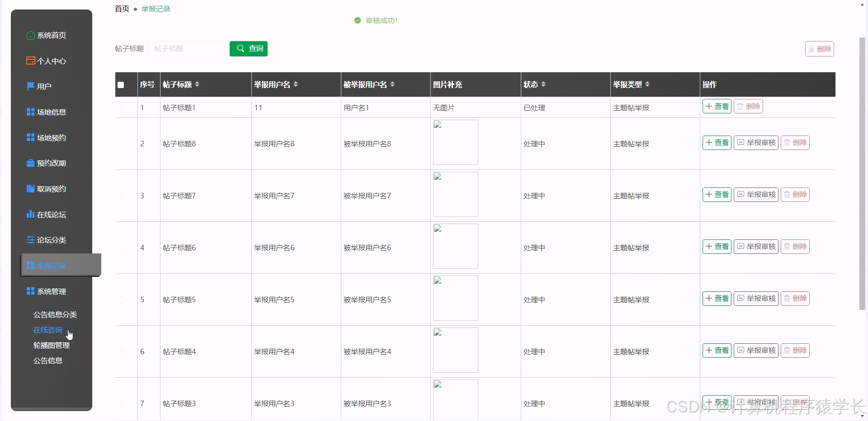Click the 系统管理 grid icon
The width and height of the screenshot is (868, 421).
[x=30, y=291]
